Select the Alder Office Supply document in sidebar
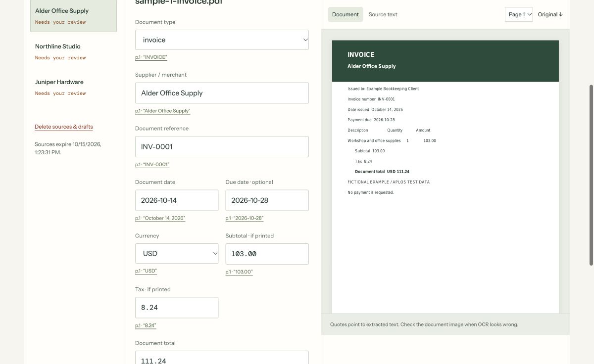Image resolution: width=594 pixels, height=364 pixels. 73,16
